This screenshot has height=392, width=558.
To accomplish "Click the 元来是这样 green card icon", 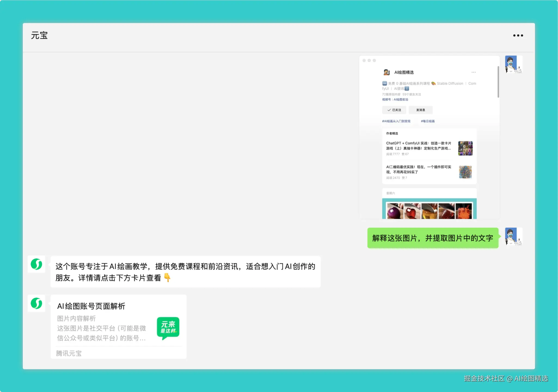I will (168, 328).
